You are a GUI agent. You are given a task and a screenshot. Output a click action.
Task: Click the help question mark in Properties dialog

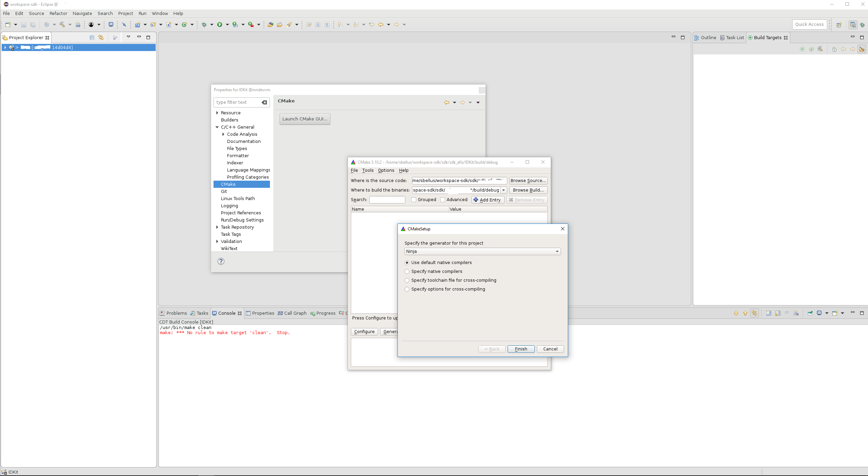[x=221, y=261]
